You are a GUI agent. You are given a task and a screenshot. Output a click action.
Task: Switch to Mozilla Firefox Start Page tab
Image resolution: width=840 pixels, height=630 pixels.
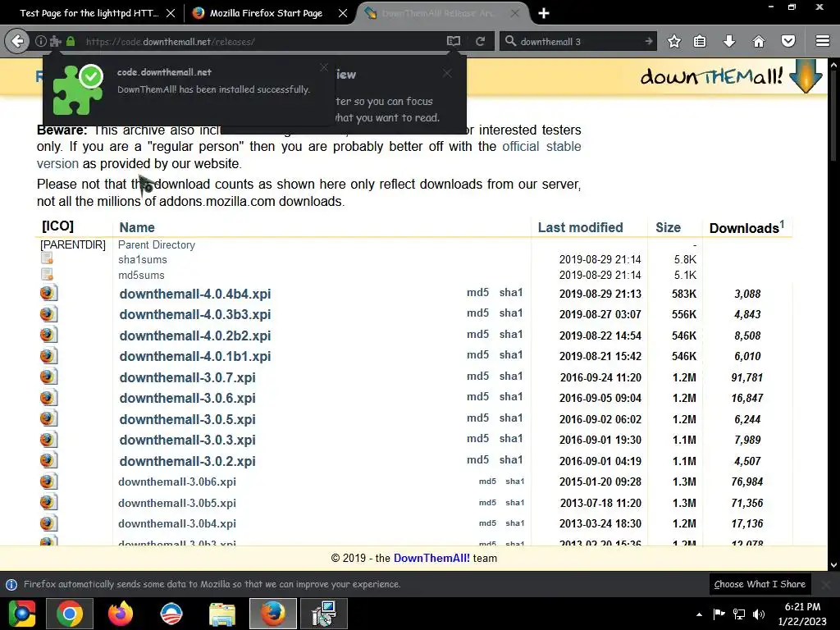(266, 13)
